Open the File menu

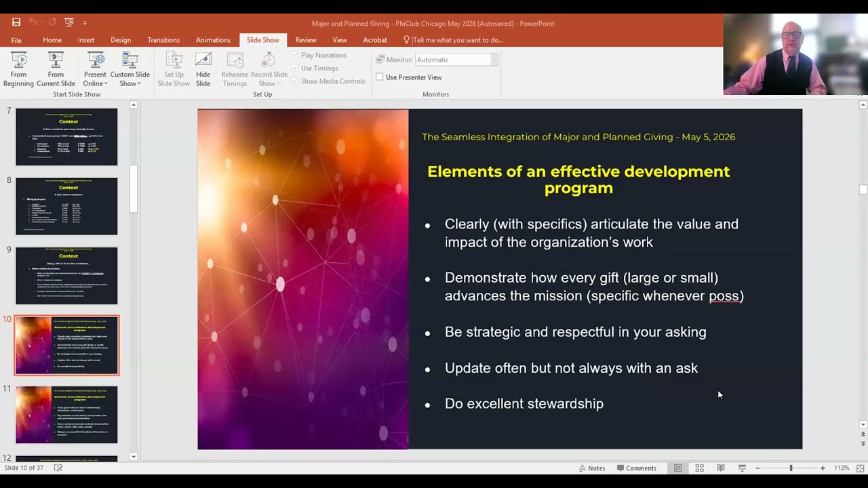pos(16,40)
